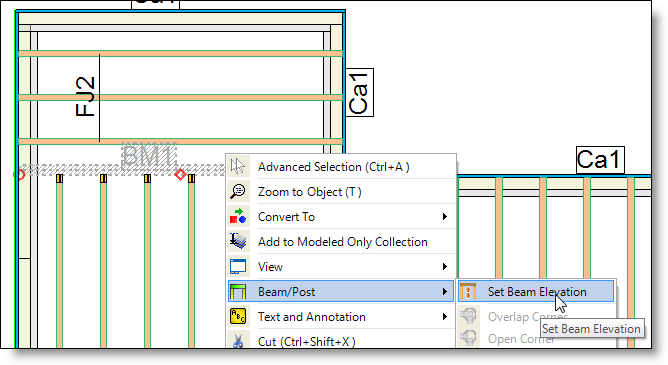Screen dimensions: 668x365
Task: Select Set Beam Elevation in submenu
Action: [536, 292]
